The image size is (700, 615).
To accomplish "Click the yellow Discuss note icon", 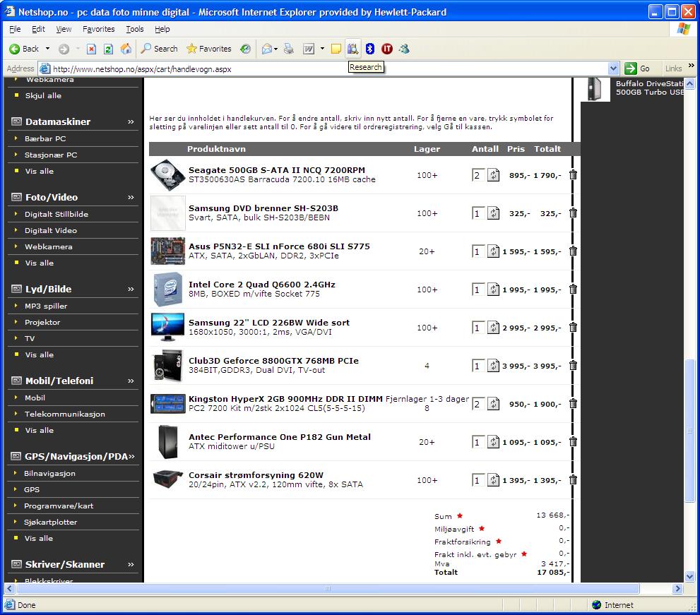I will point(336,49).
